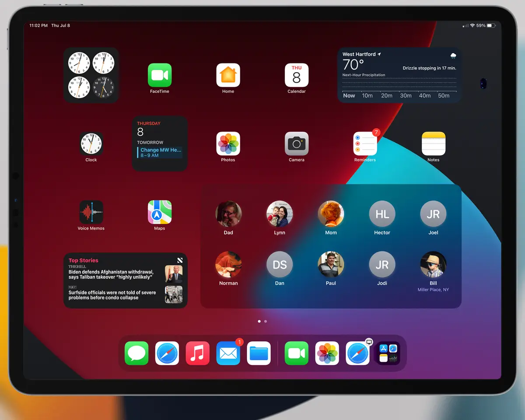
Task: Open the Notes app
Action: 434,143
